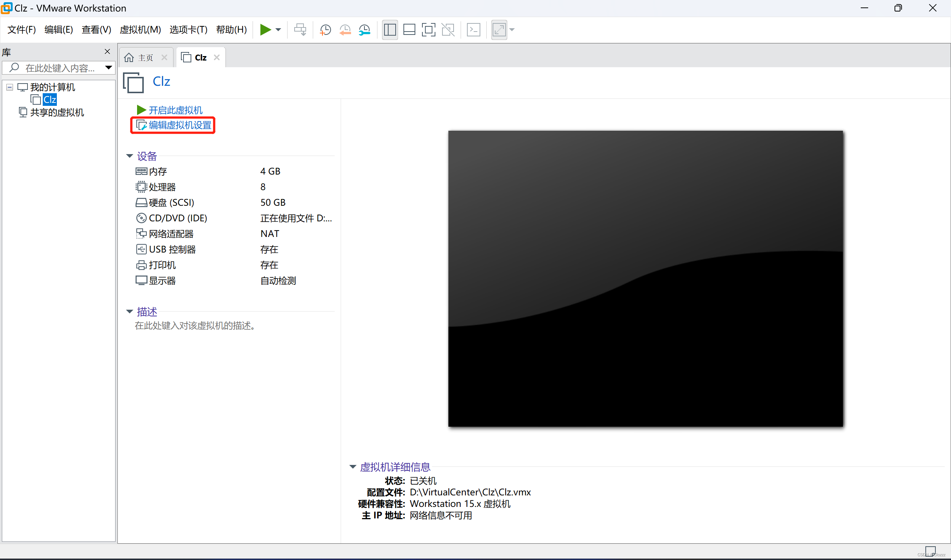Open the snapshot manager icon with wrench
951x560 pixels.
click(x=364, y=29)
